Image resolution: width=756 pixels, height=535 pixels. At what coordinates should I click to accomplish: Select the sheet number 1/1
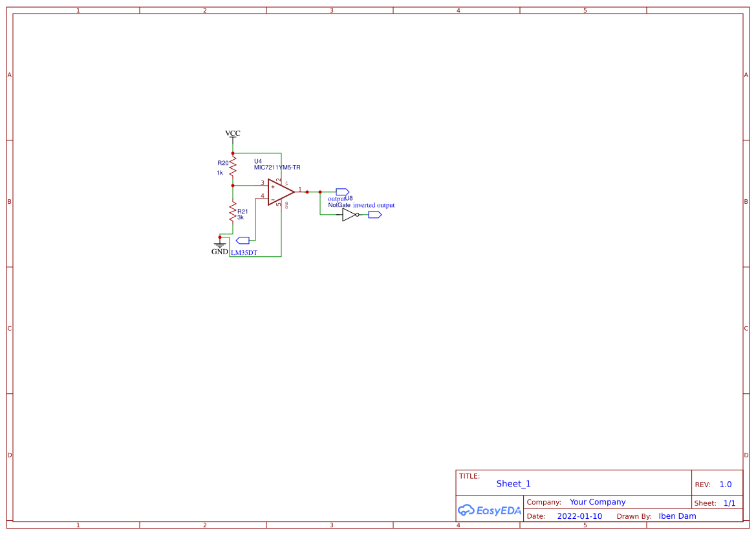click(x=729, y=503)
